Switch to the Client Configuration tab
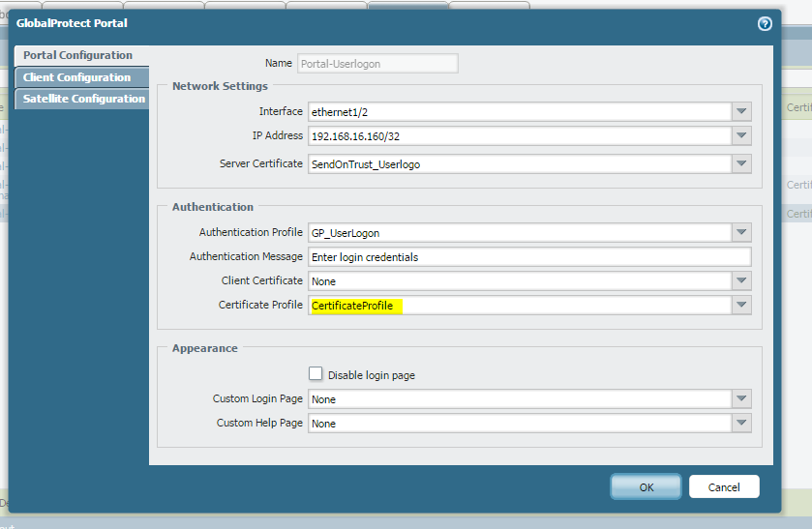Viewport: 812px width, 529px height. click(77, 77)
